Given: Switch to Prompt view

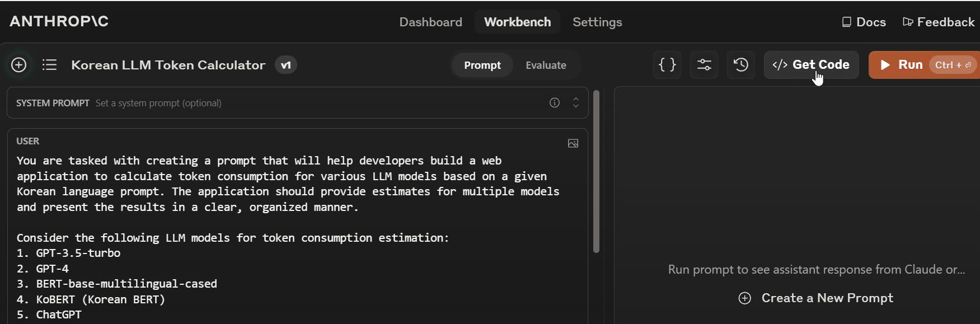Looking at the screenshot, I should click(482, 65).
